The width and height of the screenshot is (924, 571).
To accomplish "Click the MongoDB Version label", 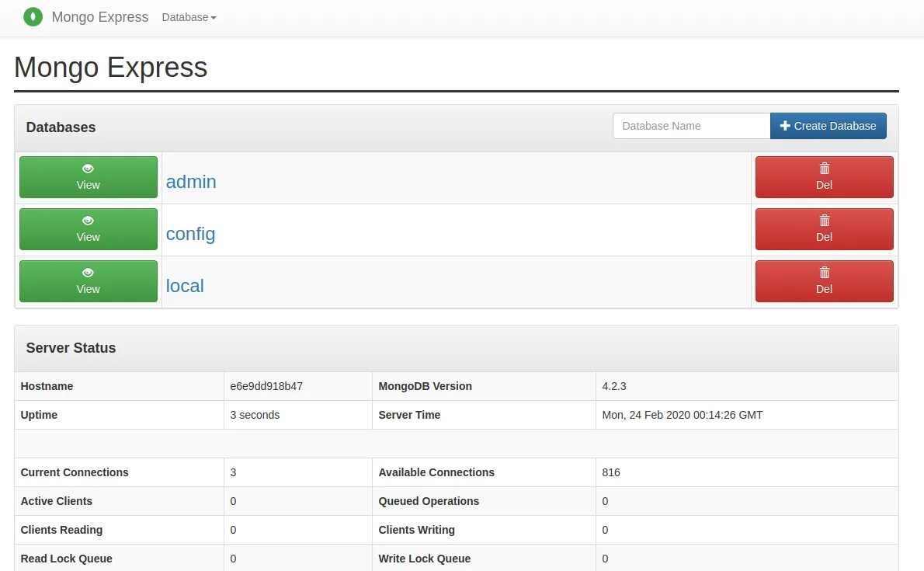I will 425,386.
